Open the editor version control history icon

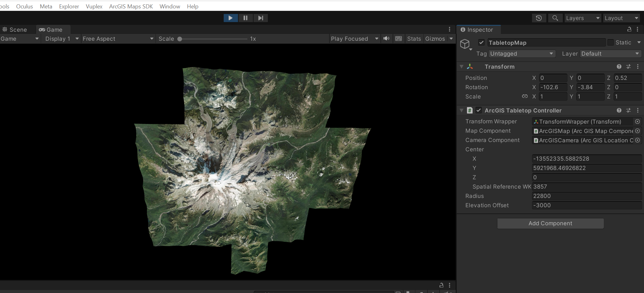click(x=539, y=18)
